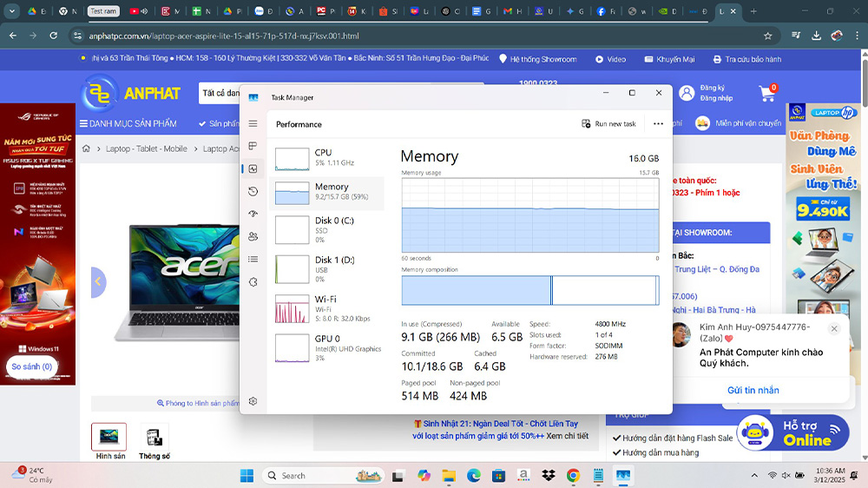
Task: Open Task Manager more options ellipsis
Action: 658,124
